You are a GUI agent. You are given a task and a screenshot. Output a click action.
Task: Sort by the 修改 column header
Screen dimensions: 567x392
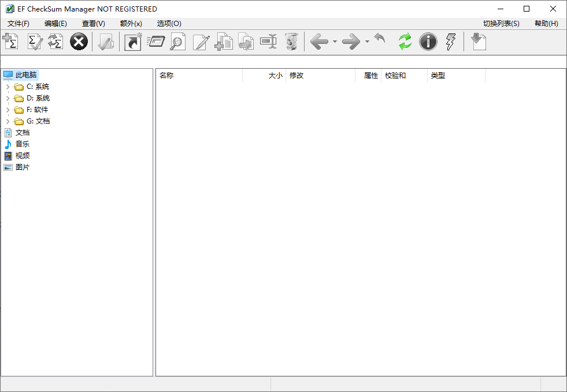(320, 76)
